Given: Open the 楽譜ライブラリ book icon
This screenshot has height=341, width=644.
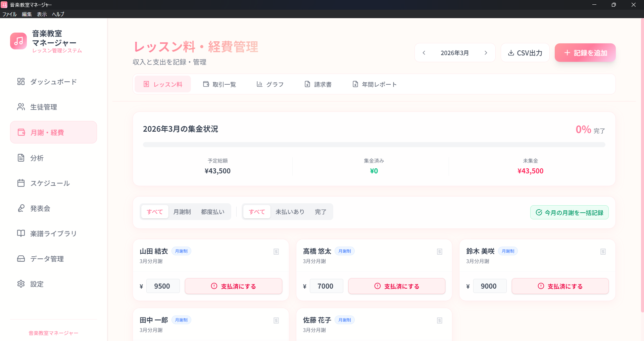Looking at the screenshot, I should coord(21,233).
